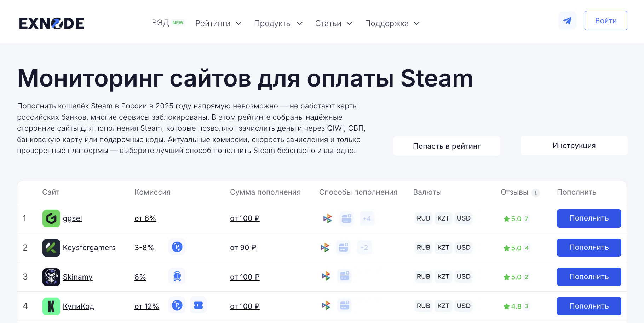Click the bank card icon for Keysforgamers
Screen dimensions: 644x323
tap(344, 247)
